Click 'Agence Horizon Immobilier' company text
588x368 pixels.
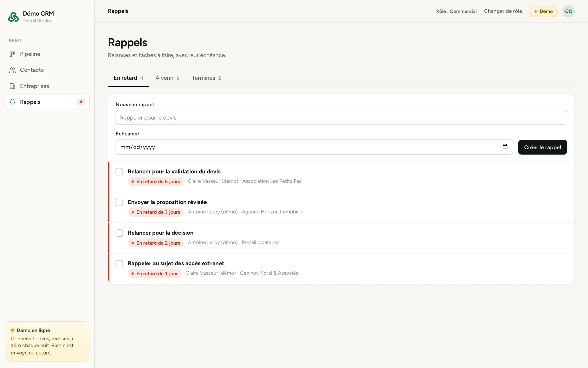tap(273, 212)
